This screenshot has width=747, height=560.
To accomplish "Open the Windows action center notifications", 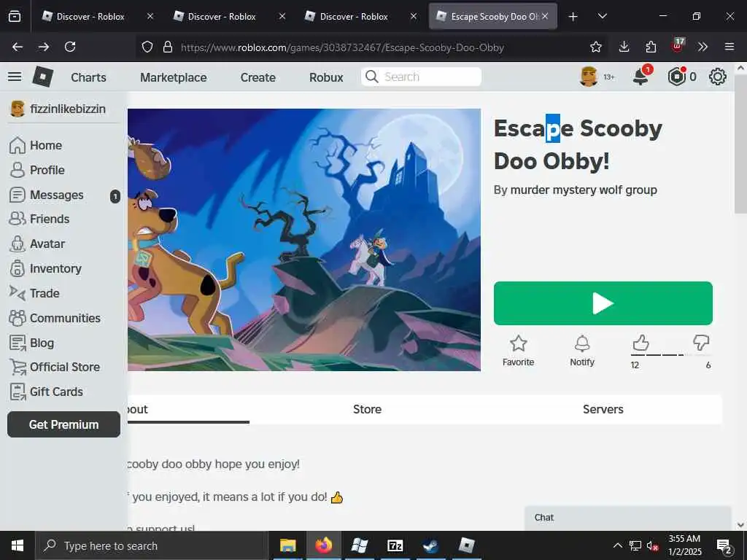I will 724,545.
